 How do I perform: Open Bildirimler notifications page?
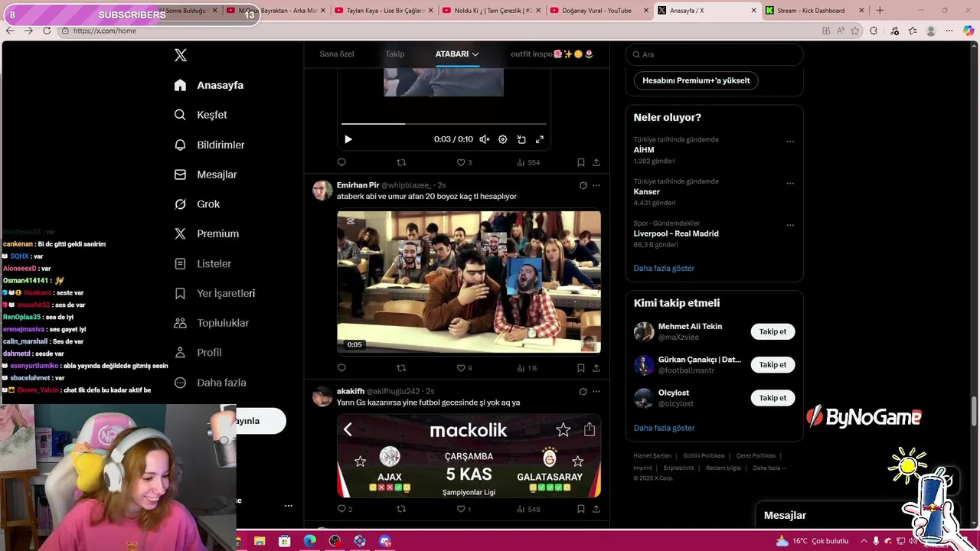click(x=209, y=145)
